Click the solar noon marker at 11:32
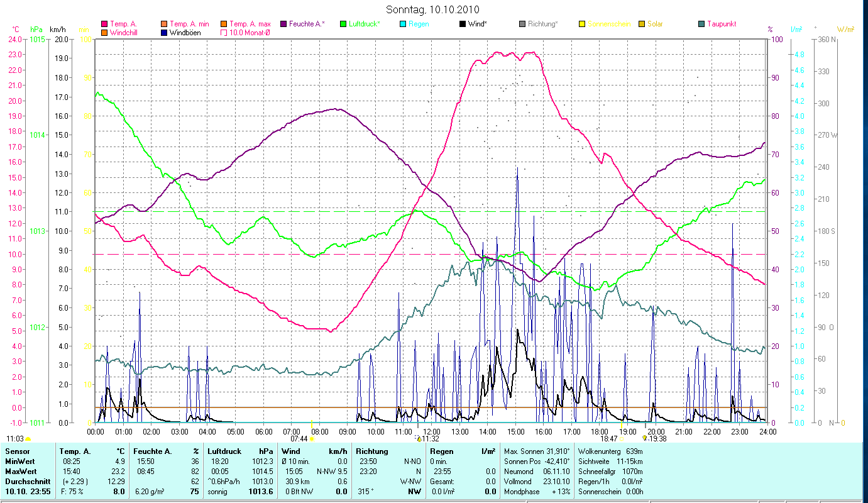The image size is (868, 503). click(x=419, y=439)
